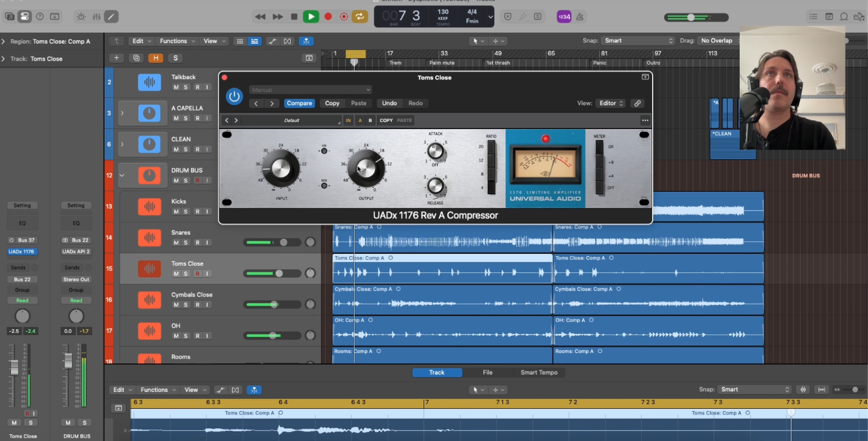Screen dimensions: 868x441
Task: Click the plugin link chain icon
Action: [x=637, y=104]
